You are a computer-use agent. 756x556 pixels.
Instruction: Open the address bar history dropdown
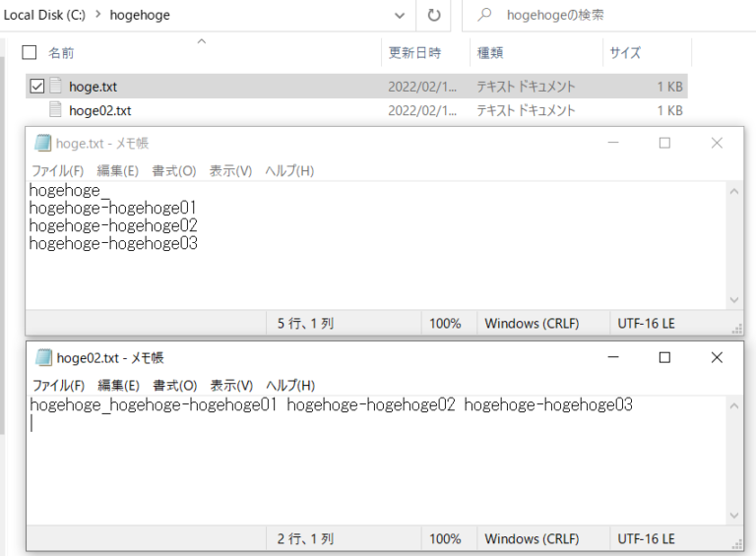pos(400,16)
